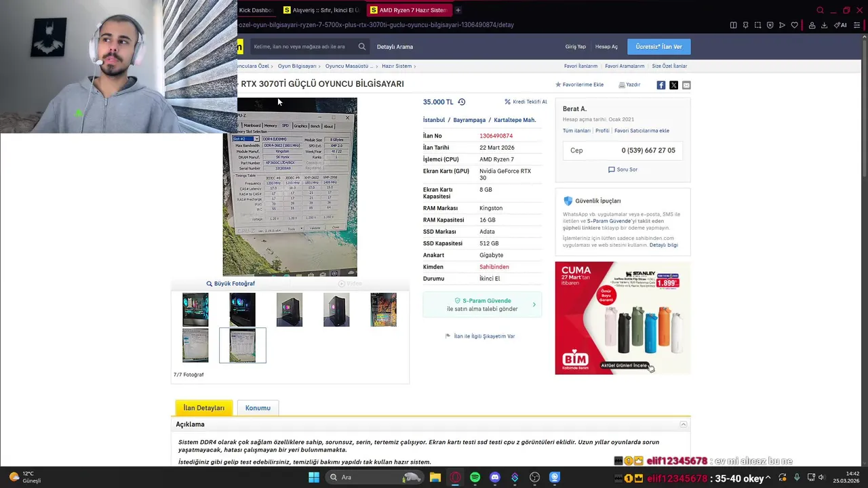The height and width of the screenshot is (488, 868).
Task: Click the Soru Sor message icon
Action: [611, 169]
